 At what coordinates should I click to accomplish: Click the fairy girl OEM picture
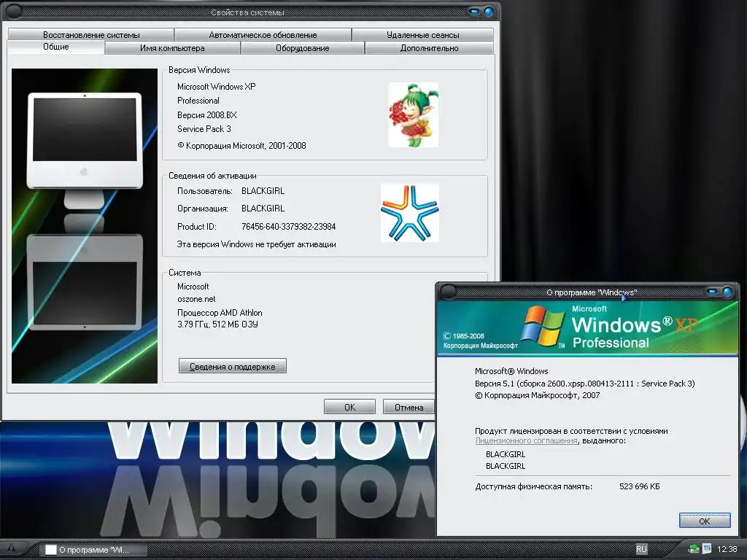(414, 114)
